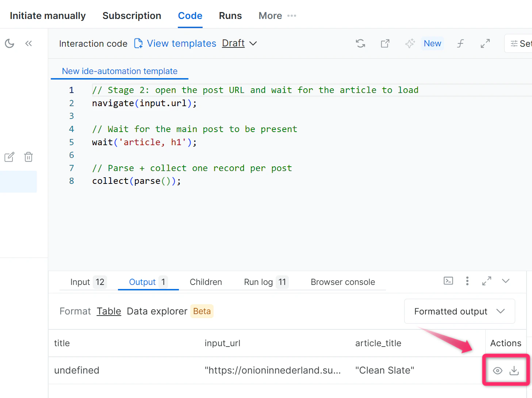Download the row with download icon
This screenshot has height=398, width=532.
pyautogui.click(x=514, y=371)
